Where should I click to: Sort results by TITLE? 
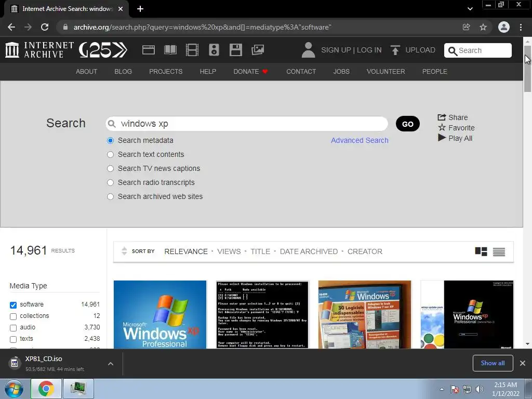point(260,251)
